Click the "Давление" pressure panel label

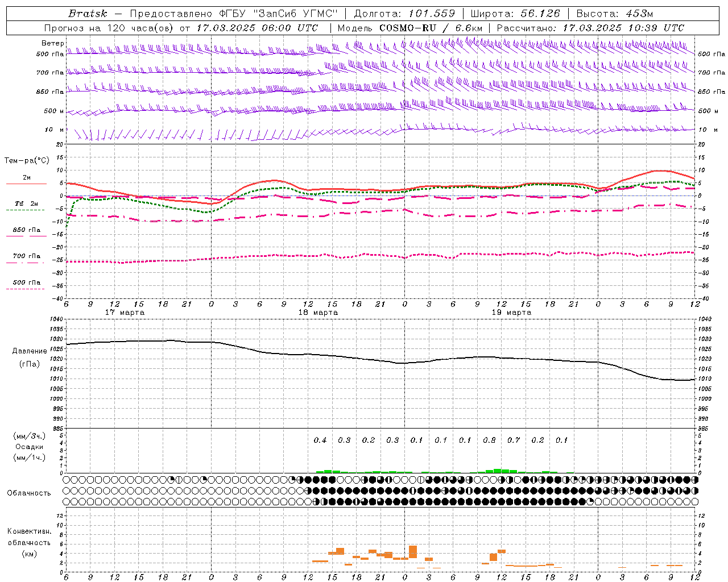30,351
